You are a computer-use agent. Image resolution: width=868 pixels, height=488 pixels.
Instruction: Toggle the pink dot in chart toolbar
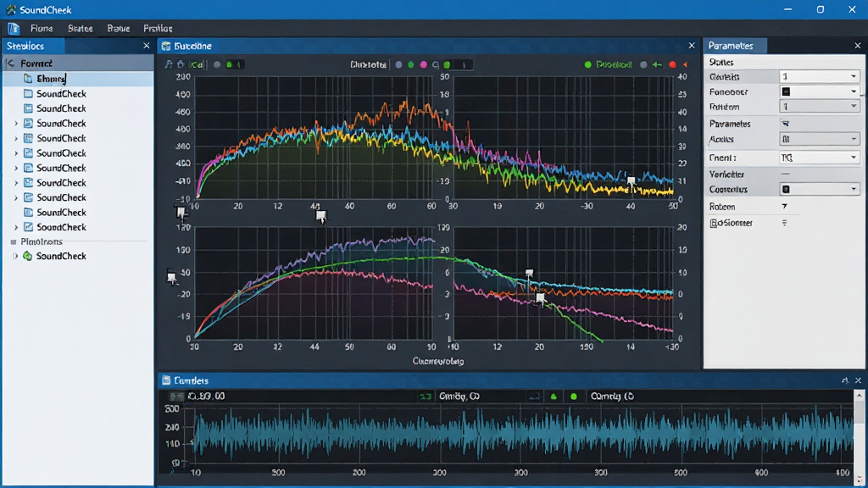(424, 64)
